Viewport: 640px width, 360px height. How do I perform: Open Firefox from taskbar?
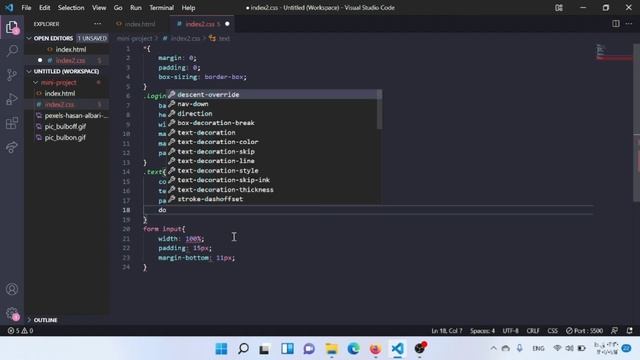[375, 349]
